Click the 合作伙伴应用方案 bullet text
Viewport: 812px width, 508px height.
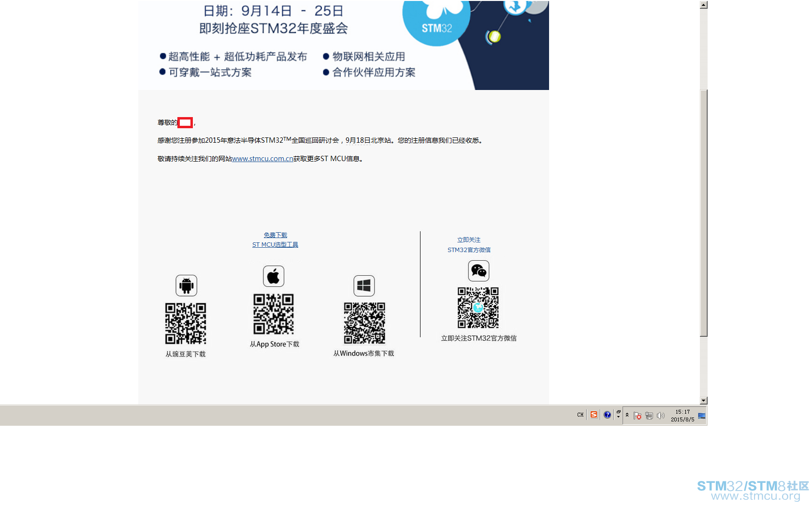pyautogui.click(x=374, y=73)
